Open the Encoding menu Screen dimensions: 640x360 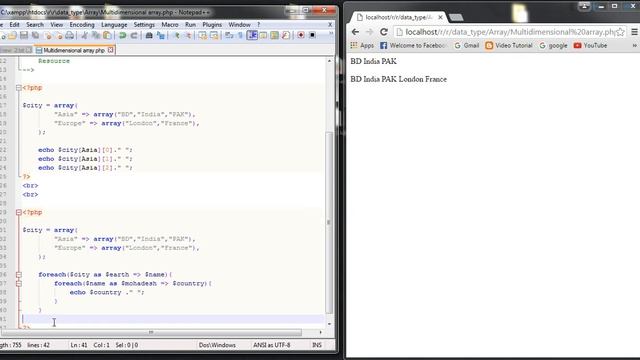coord(82,24)
